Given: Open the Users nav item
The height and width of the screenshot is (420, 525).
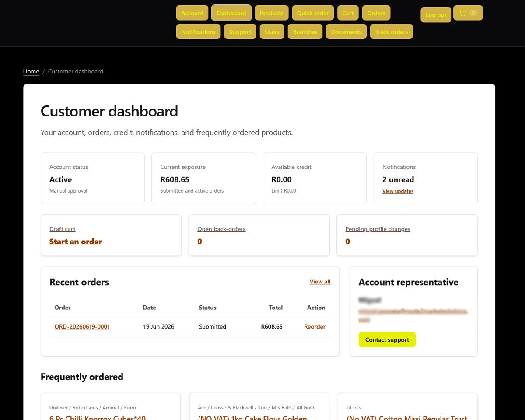Looking at the screenshot, I should point(272,31).
